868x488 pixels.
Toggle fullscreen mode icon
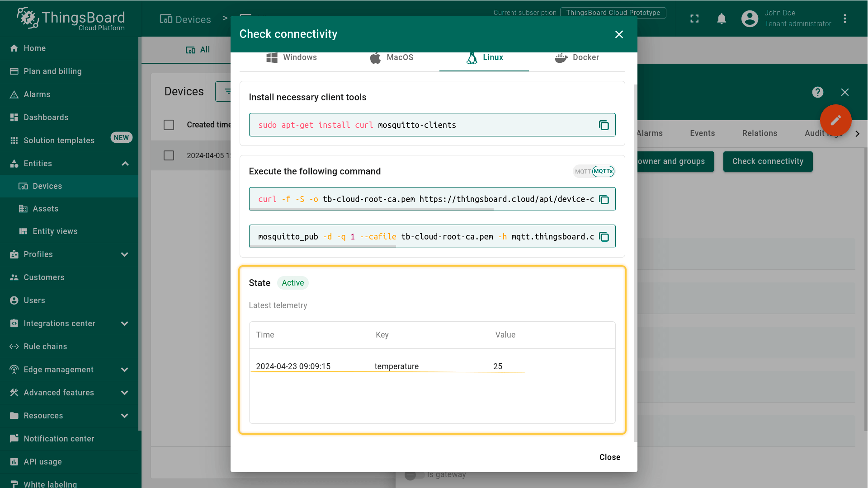point(694,19)
